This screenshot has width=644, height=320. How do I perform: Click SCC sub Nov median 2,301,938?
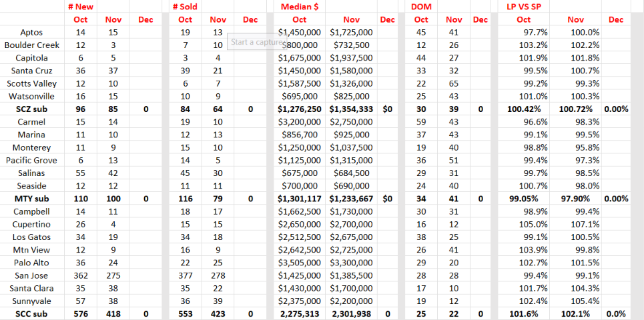click(351, 314)
